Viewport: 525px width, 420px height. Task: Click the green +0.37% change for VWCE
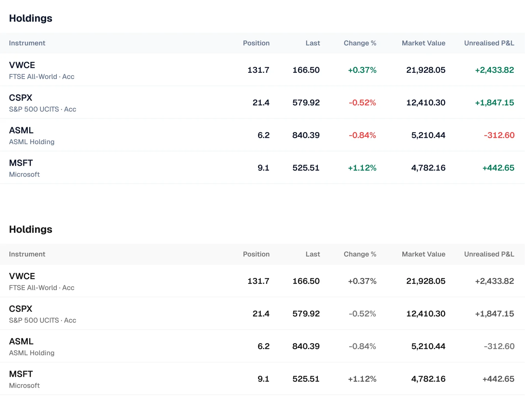[362, 70]
